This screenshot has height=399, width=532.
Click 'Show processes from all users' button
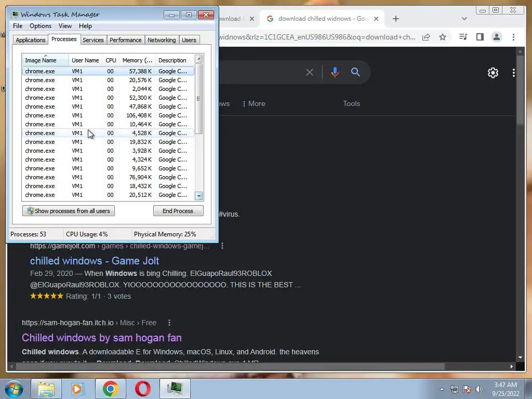[69, 211]
